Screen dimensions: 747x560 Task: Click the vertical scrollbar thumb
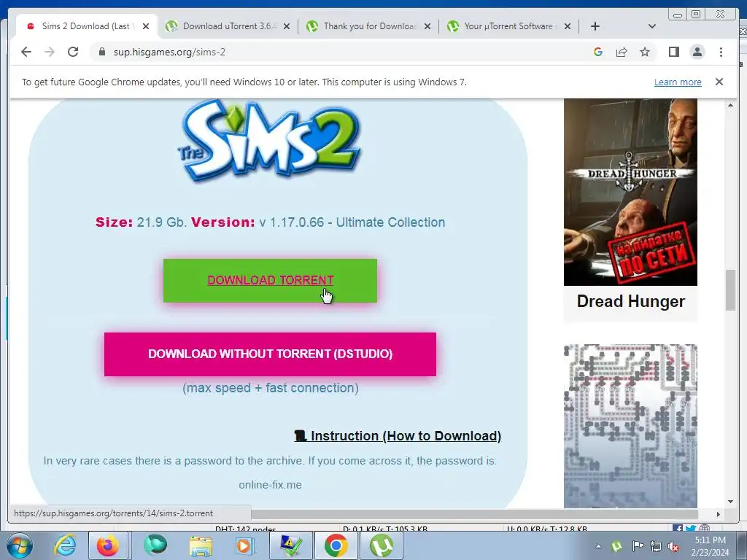coord(730,290)
